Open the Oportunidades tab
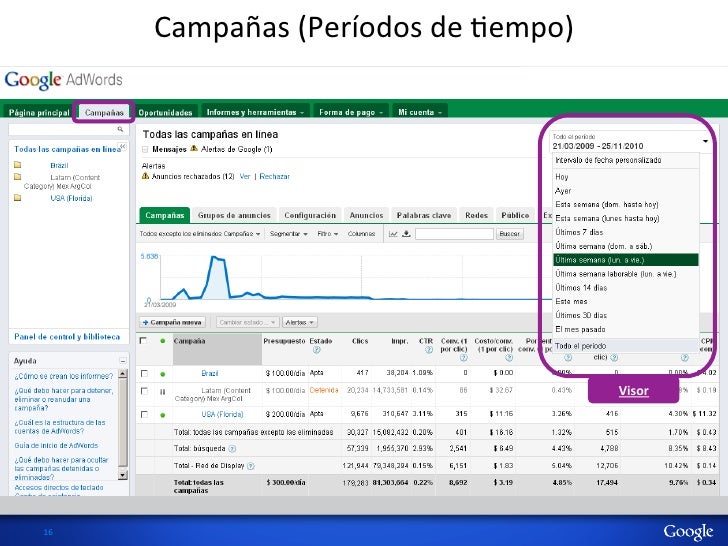This screenshot has height=546, width=728. point(165,112)
